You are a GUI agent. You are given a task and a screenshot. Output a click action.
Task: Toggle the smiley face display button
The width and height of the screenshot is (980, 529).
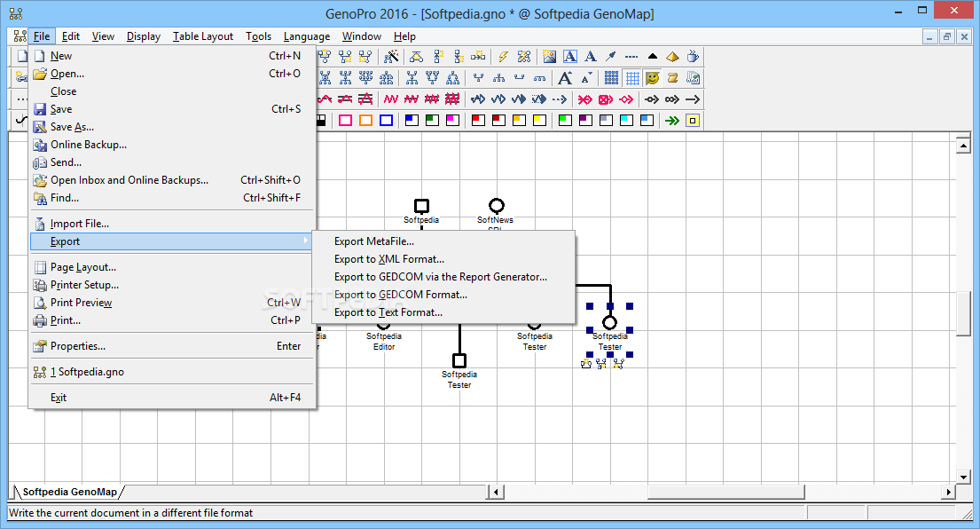coord(653,78)
